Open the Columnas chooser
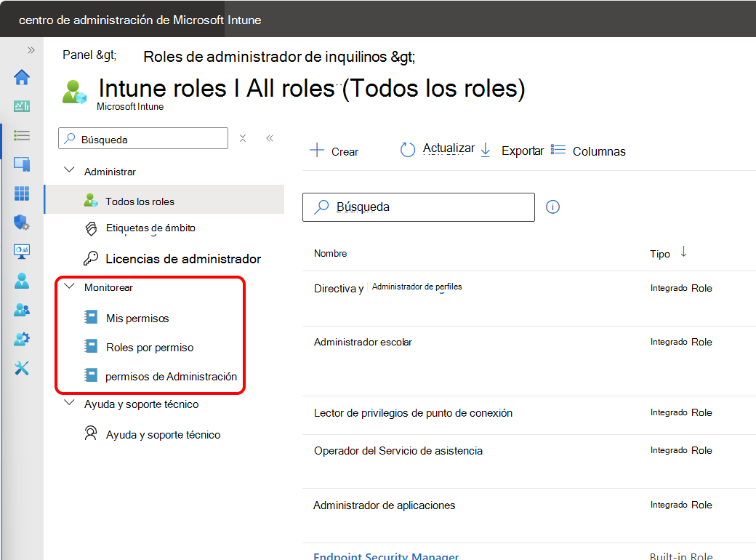 (588, 151)
